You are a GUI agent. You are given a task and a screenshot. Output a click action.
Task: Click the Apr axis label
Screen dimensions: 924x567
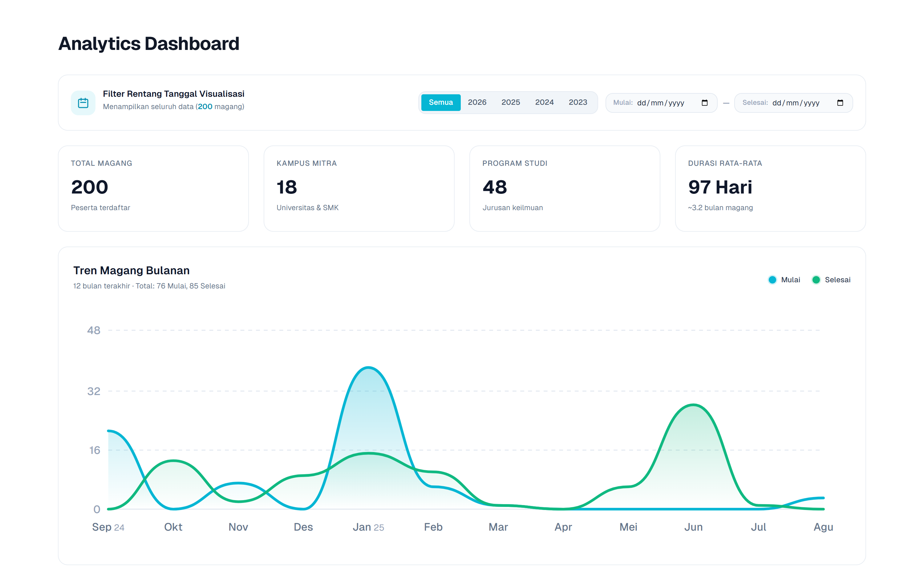pos(563,527)
